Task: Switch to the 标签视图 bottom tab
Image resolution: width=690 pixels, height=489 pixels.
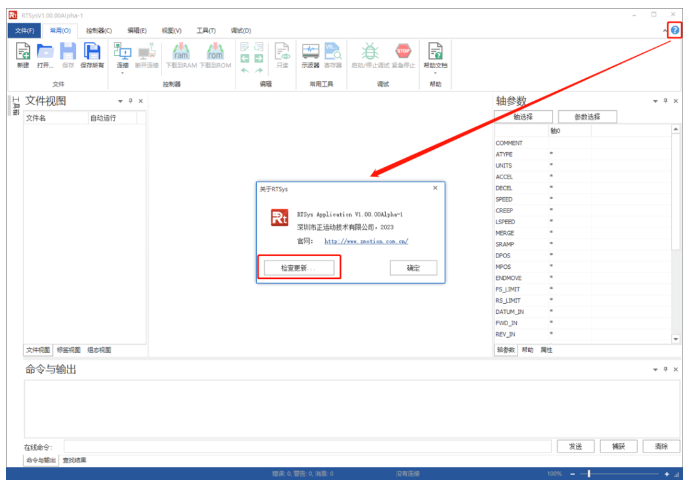Action: [69, 350]
